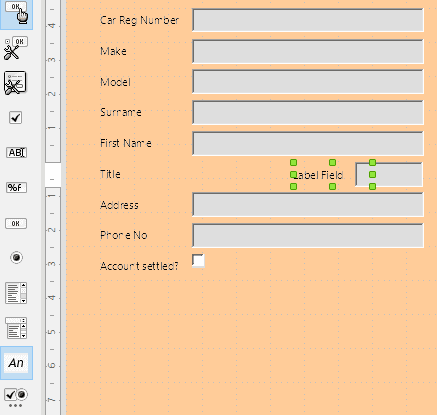Select the List Box control tool
Screen dimensions: 437x415
(16, 293)
